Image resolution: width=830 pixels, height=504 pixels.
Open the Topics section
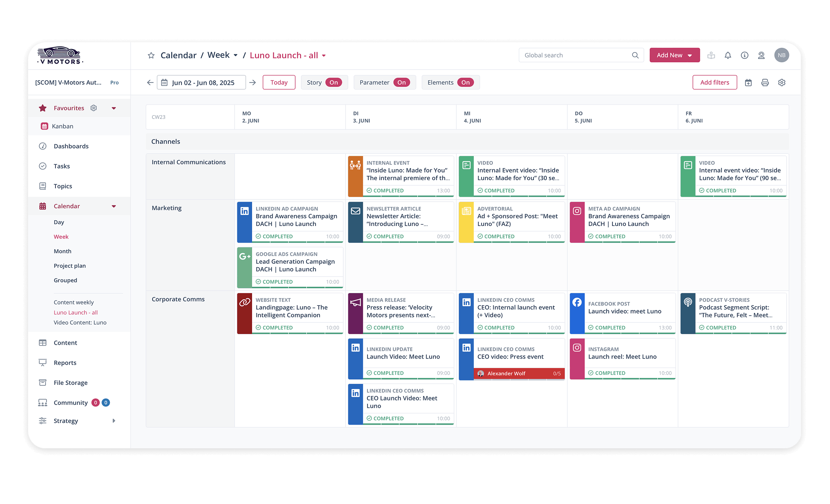[x=63, y=186]
